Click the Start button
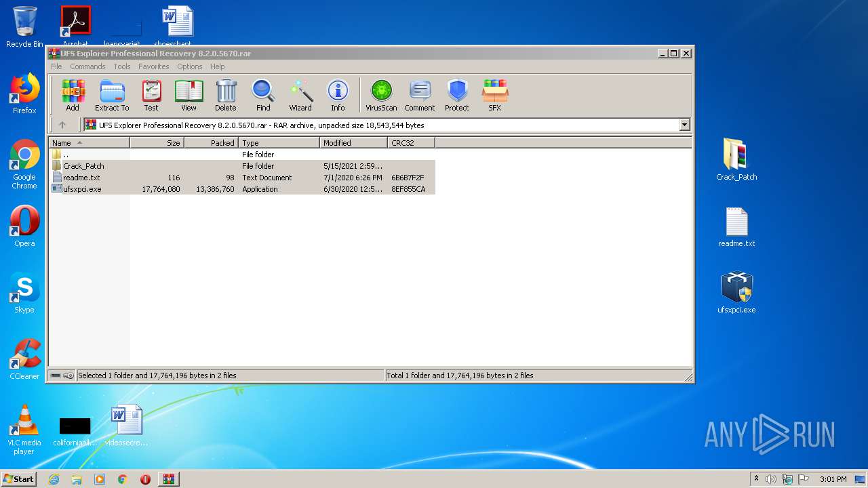Viewport: 868px width, 488px height. [x=19, y=479]
